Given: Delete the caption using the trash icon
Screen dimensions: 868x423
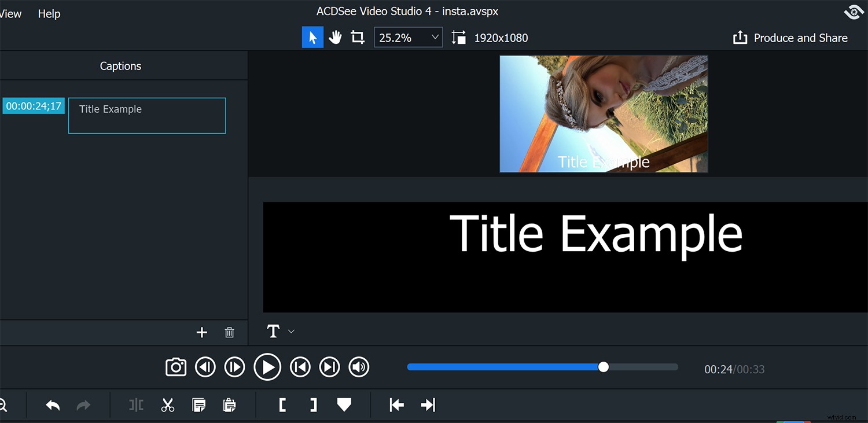Looking at the screenshot, I should tap(229, 332).
